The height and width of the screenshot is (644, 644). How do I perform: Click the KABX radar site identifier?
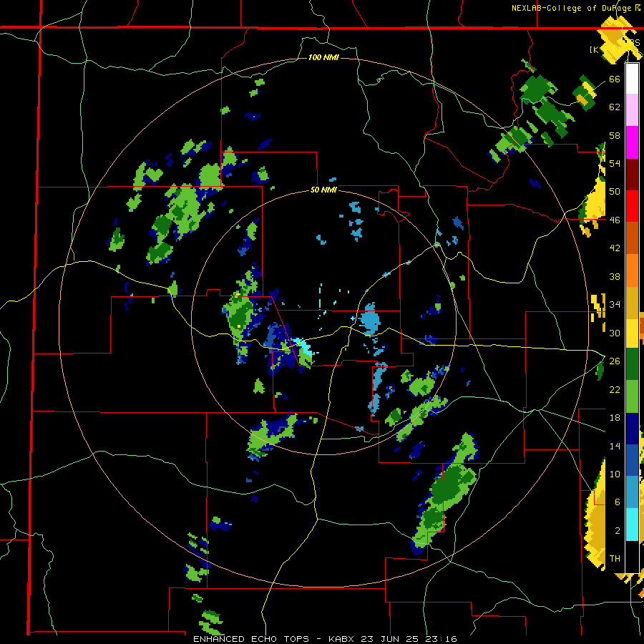click(343, 639)
